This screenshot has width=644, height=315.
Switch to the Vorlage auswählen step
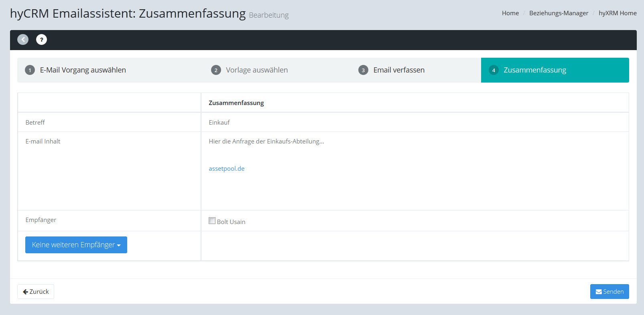tap(256, 70)
